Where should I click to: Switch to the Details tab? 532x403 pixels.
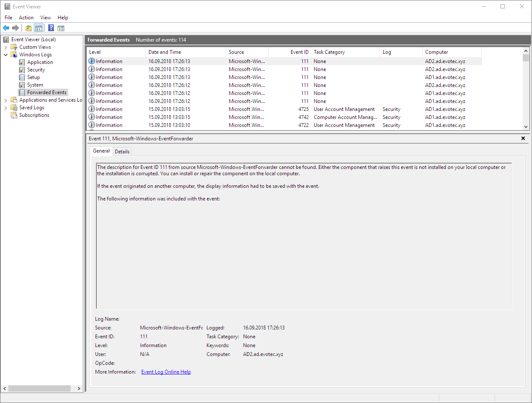click(x=122, y=152)
